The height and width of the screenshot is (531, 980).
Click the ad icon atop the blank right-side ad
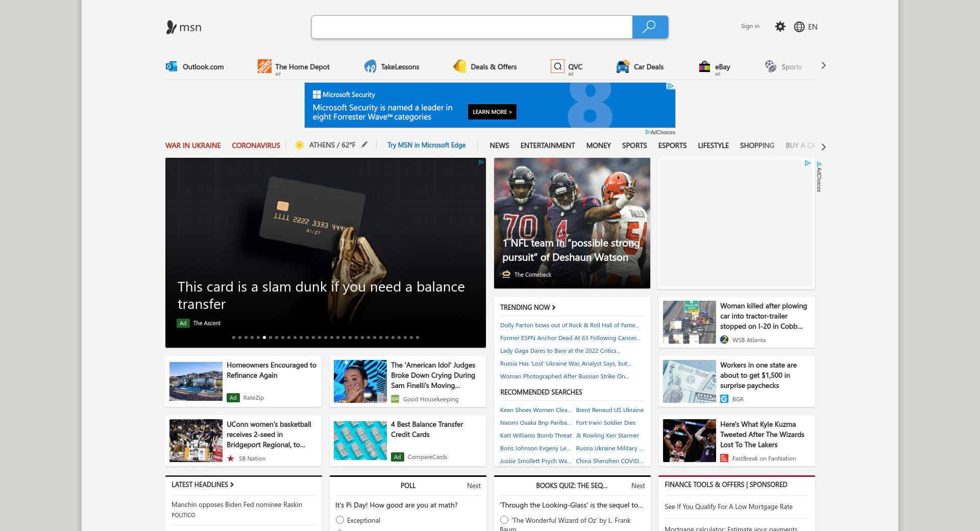tap(807, 163)
